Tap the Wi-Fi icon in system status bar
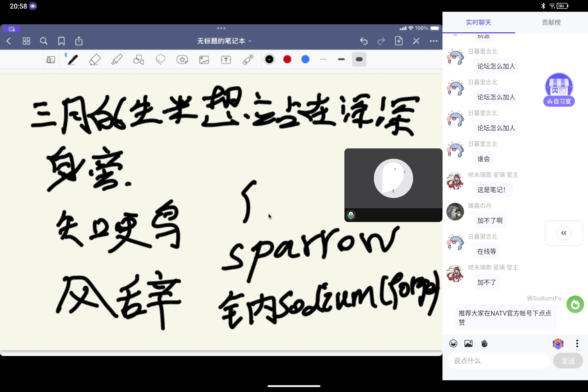Screen dimensions: 588x392 (x=552, y=6)
